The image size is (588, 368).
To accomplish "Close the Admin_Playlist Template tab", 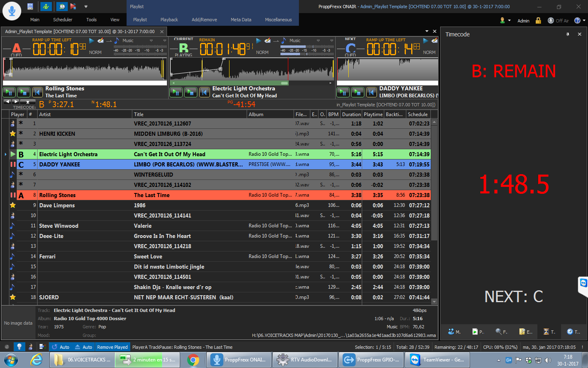I will pyautogui.click(x=162, y=31).
